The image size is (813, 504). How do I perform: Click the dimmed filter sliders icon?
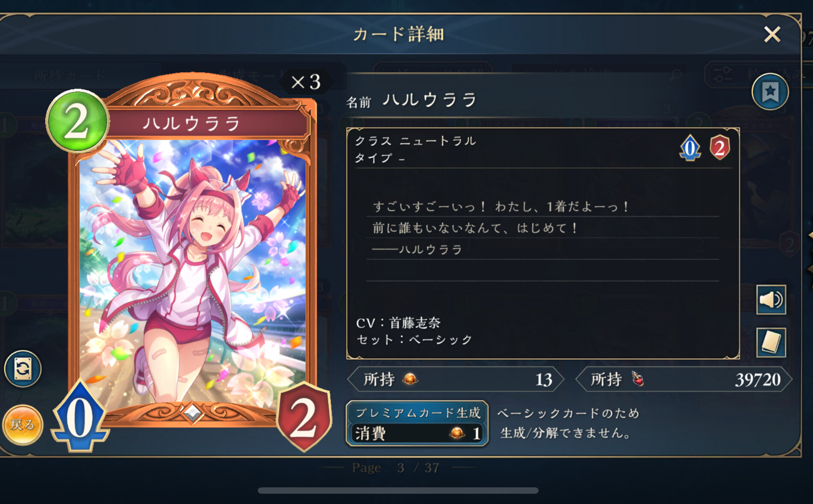[723, 75]
